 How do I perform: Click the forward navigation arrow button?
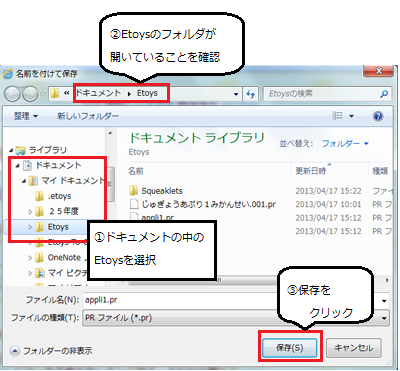30,94
